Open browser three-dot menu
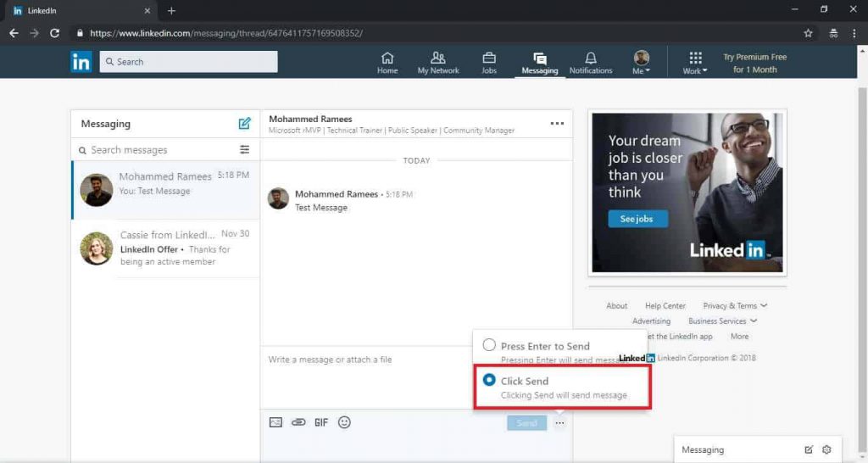 tap(854, 33)
